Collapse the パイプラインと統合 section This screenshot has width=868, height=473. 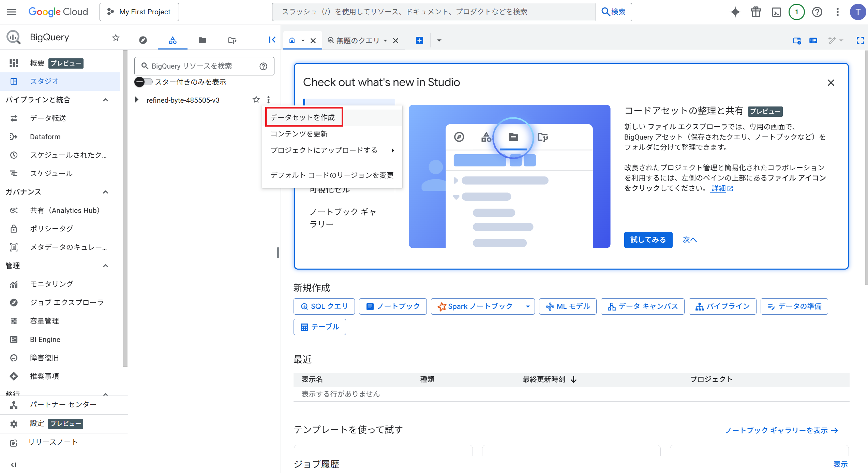tap(106, 100)
